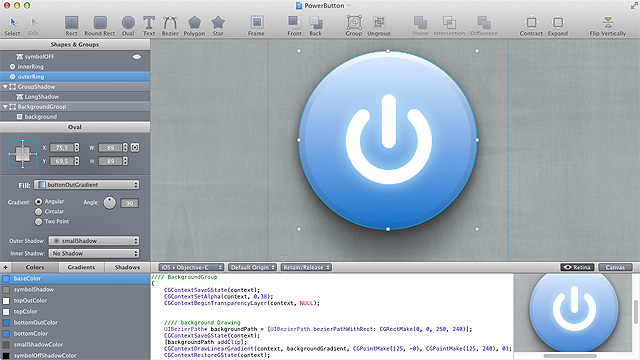640x360 pixels.
Task: Select the Two Point gradient radio
Action: click(x=38, y=222)
